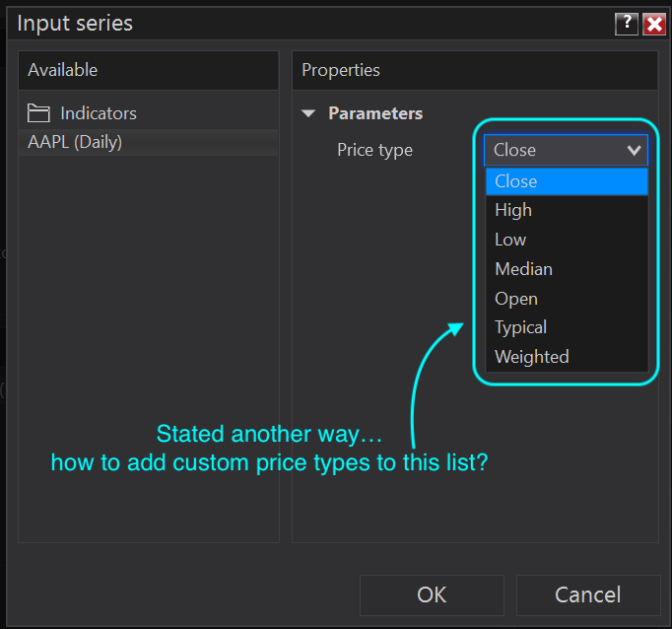This screenshot has width=672, height=629.
Task: Click the Price type combo box field
Action: click(x=552, y=150)
